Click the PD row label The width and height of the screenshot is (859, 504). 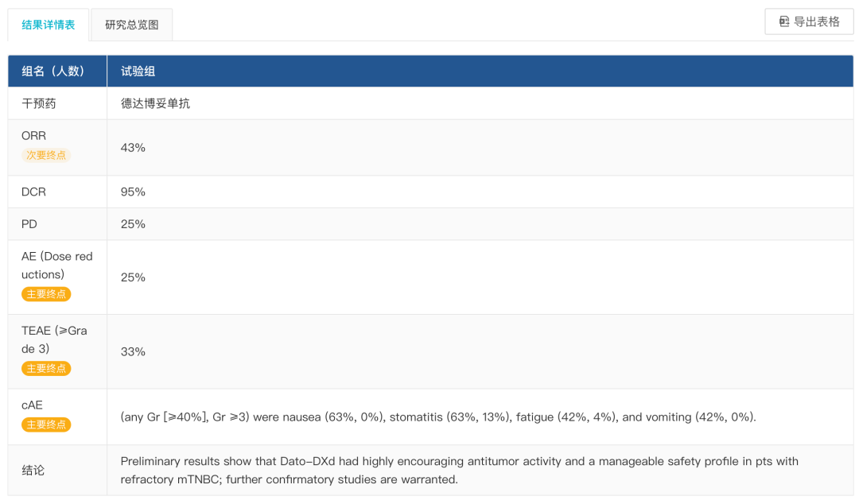[x=29, y=224]
